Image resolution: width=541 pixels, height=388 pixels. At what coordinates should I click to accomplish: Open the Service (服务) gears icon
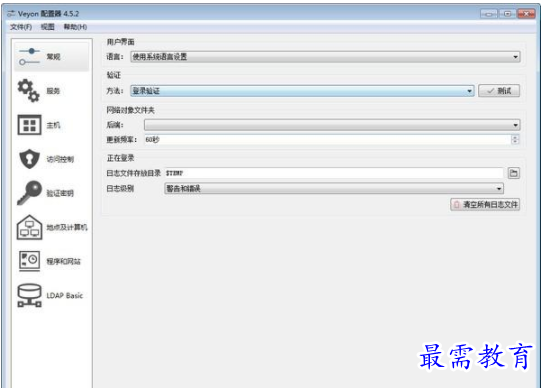click(x=29, y=91)
